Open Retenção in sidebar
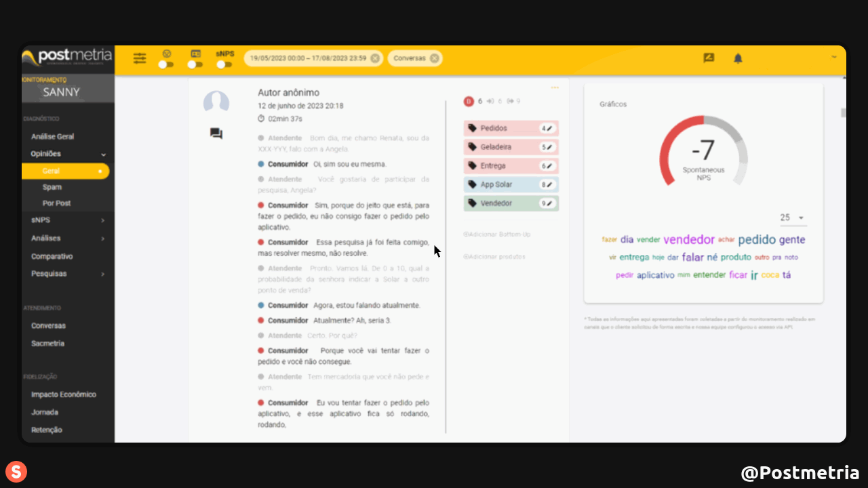 click(x=47, y=430)
